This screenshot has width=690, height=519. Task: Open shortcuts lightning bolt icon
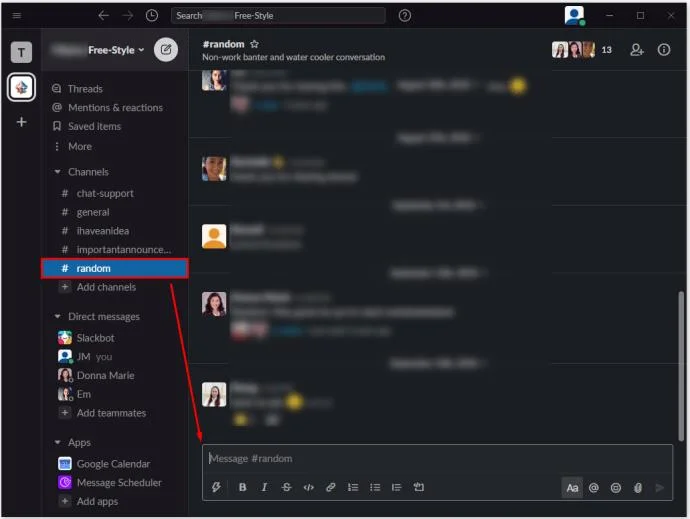217,487
